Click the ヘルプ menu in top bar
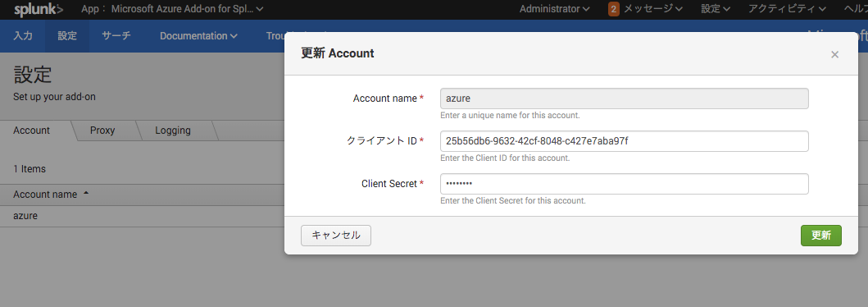Viewport: 868px width, 307px height. [x=856, y=9]
